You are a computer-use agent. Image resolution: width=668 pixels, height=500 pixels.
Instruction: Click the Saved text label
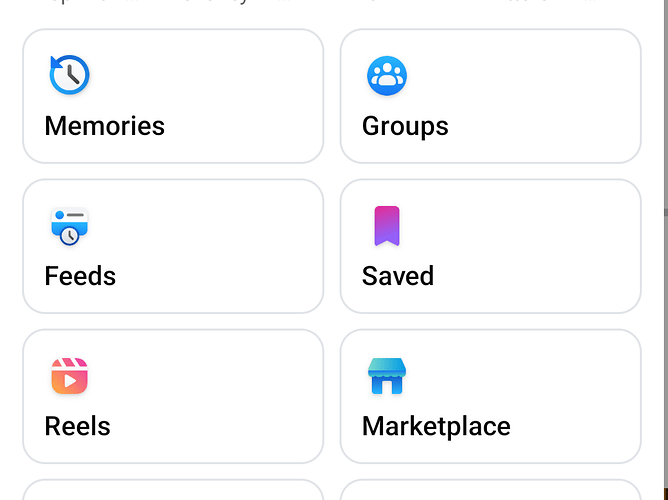[x=397, y=276]
